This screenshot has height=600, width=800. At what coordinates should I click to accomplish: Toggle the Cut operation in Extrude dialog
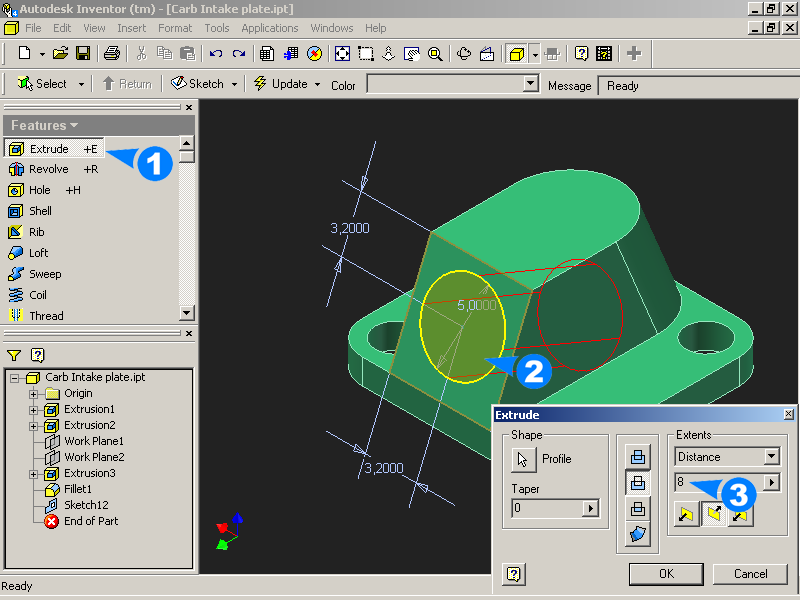[x=638, y=483]
